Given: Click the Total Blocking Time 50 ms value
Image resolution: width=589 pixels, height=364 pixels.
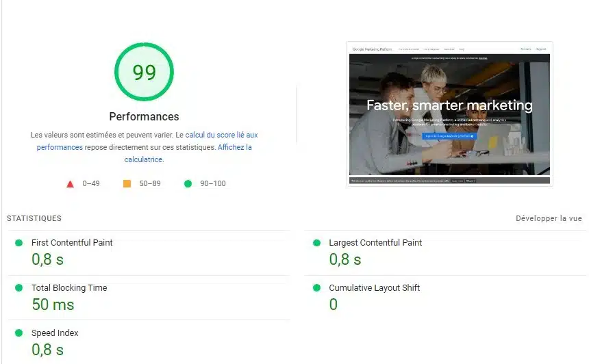Looking at the screenshot, I should 53,304.
